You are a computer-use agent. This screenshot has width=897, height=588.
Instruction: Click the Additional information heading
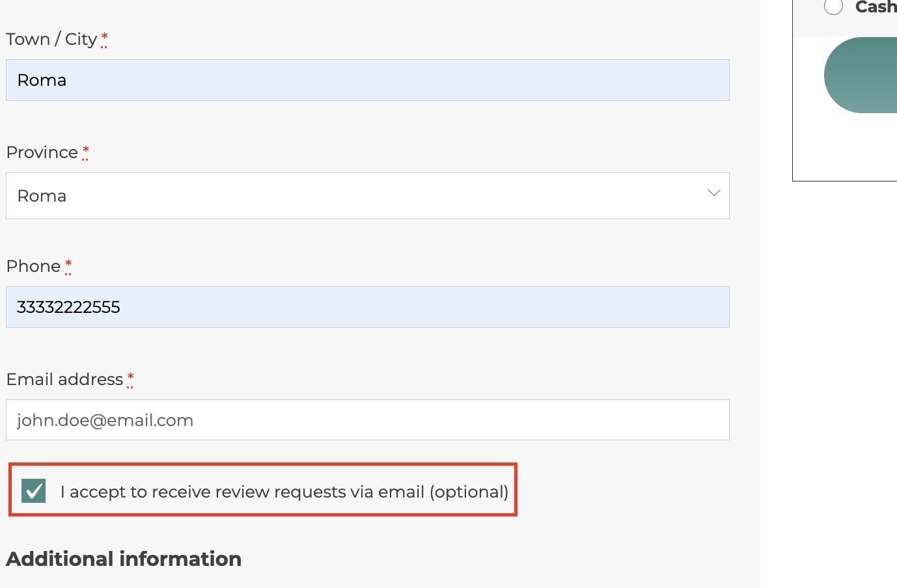pos(124,559)
